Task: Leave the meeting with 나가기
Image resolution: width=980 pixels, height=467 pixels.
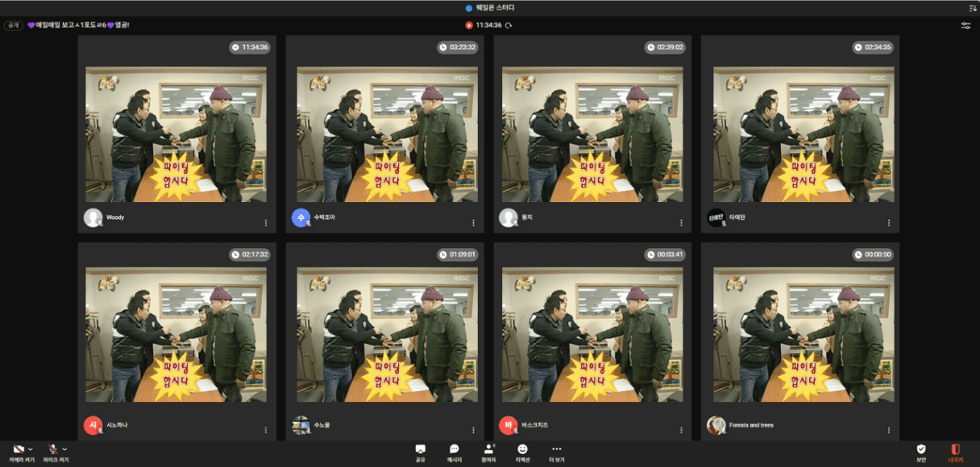Action: [955, 452]
